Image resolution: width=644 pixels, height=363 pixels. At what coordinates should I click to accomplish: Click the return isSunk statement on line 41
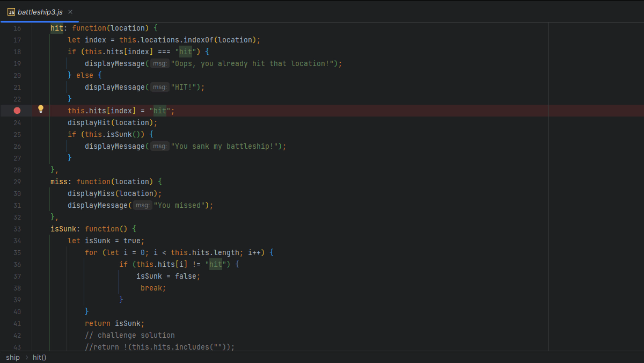[x=113, y=323]
